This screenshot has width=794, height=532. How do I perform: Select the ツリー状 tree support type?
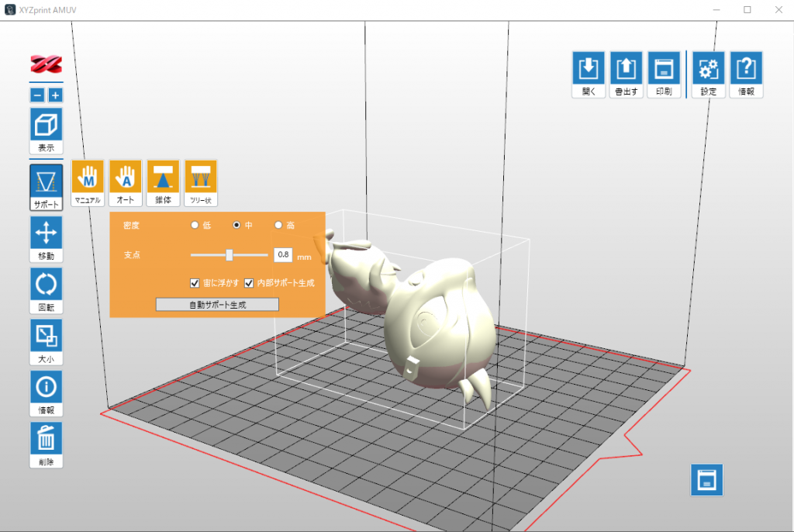coord(201,183)
